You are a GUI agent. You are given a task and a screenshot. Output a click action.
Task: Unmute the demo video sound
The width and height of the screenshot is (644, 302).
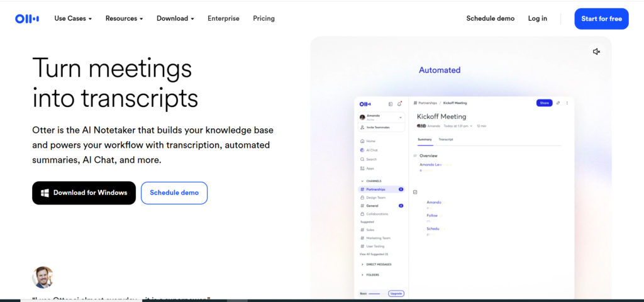click(596, 52)
